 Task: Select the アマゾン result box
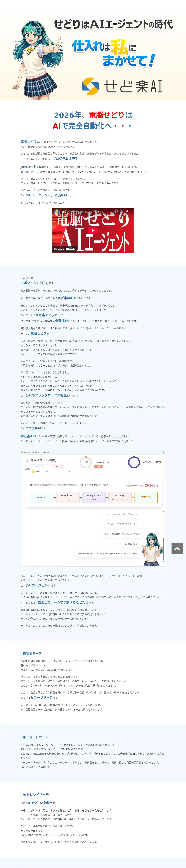coord(146,497)
